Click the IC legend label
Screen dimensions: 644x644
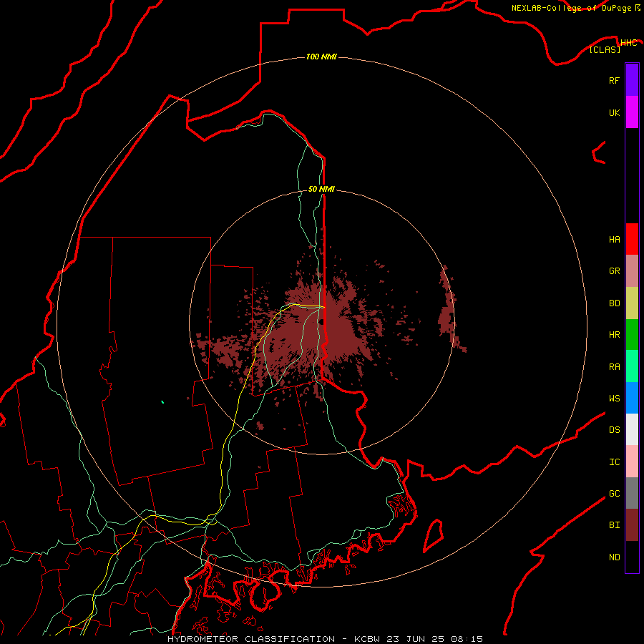(614, 462)
